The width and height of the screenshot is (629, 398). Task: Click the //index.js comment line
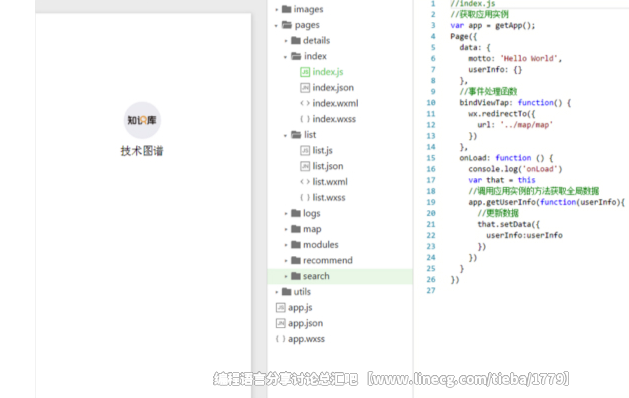coord(473,4)
